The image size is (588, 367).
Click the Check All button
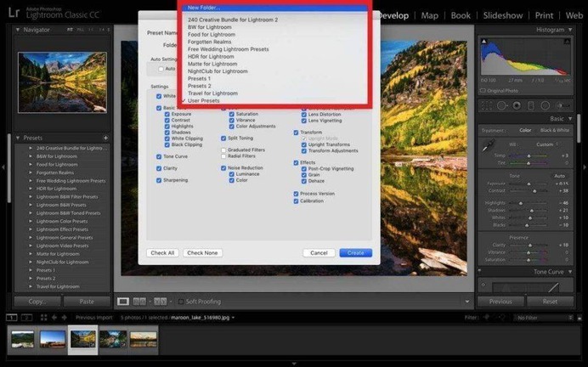pyautogui.click(x=162, y=253)
